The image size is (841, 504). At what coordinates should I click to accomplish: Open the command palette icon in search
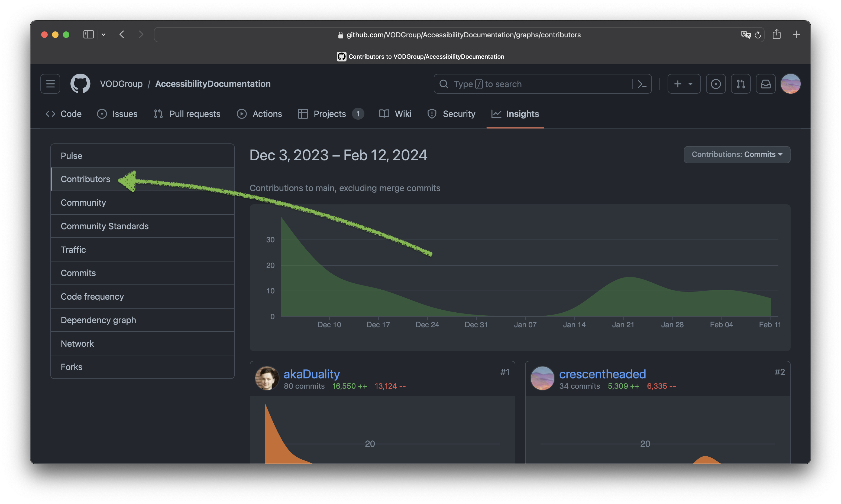[642, 84]
